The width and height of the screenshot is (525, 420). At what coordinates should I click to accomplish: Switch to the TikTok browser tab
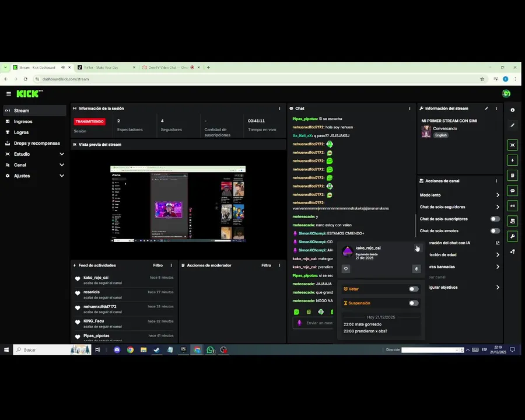point(107,67)
